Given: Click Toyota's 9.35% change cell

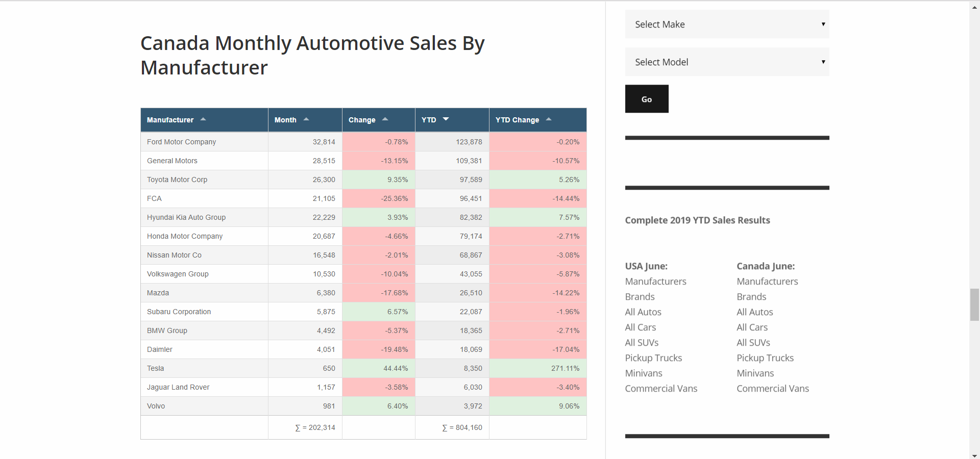Looking at the screenshot, I should coord(379,180).
